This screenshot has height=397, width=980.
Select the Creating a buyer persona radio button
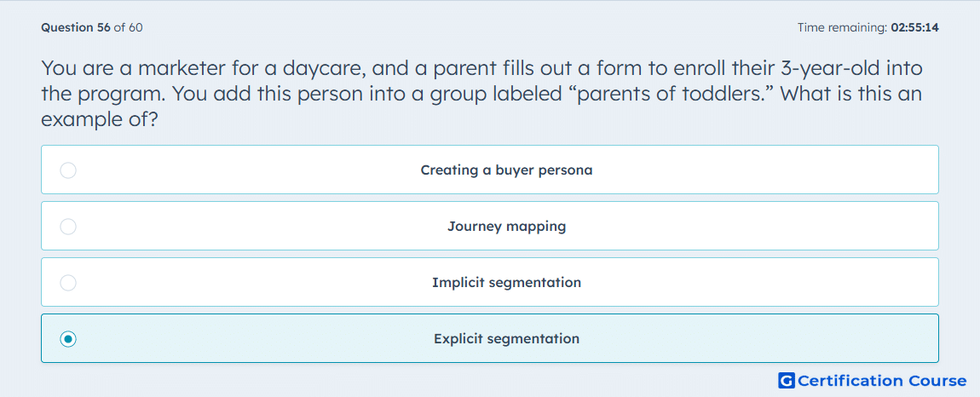[68, 170]
